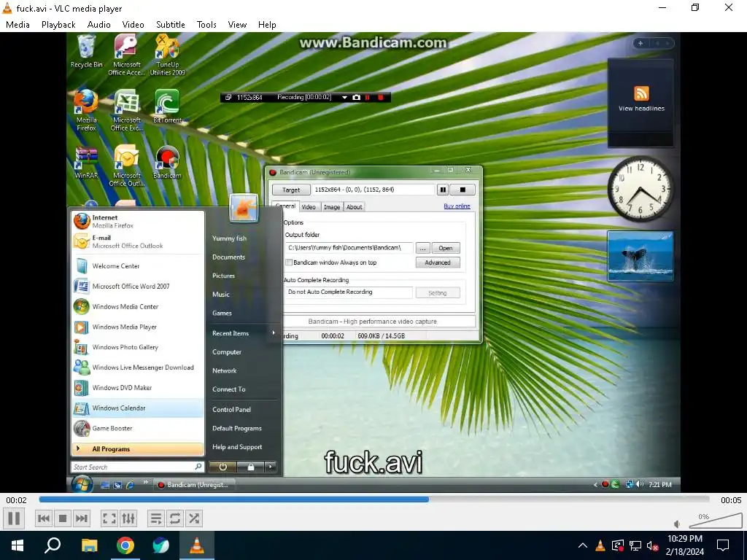Image resolution: width=747 pixels, height=560 pixels.
Task: Pause the video playback in VLC
Action: coord(15,518)
